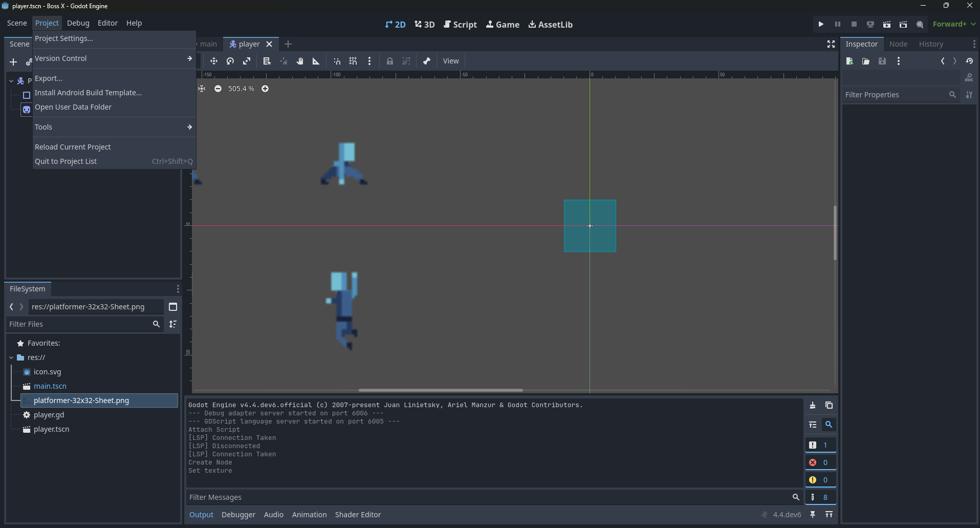The image size is (980, 528).
Task: Open the list-select tool in canvas toolbar
Action: pos(267,61)
